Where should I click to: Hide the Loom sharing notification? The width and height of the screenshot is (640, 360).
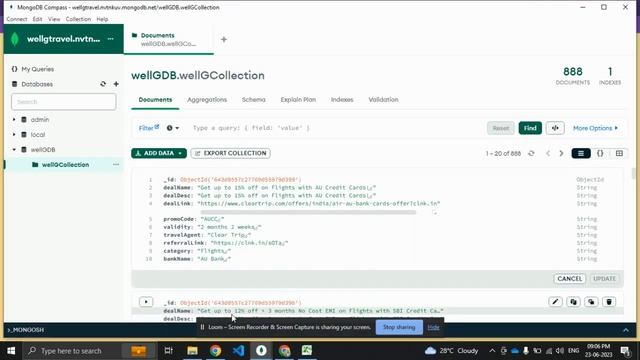[433, 327]
